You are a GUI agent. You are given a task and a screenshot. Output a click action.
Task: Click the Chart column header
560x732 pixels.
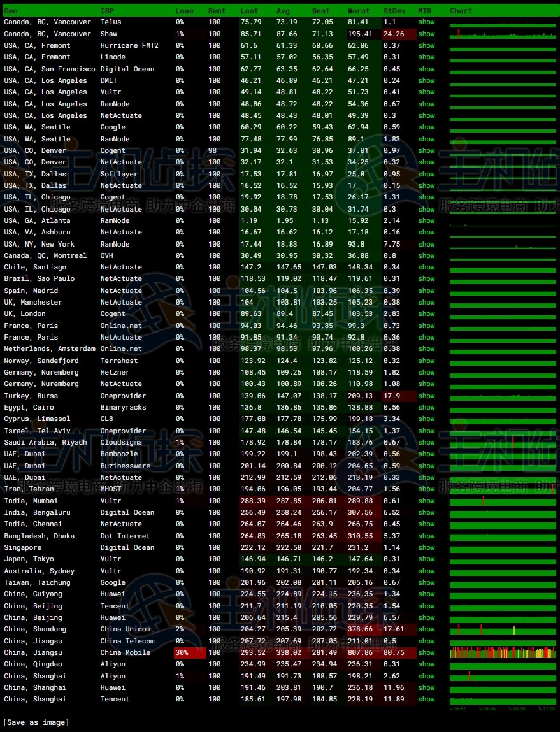tap(461, 11)
